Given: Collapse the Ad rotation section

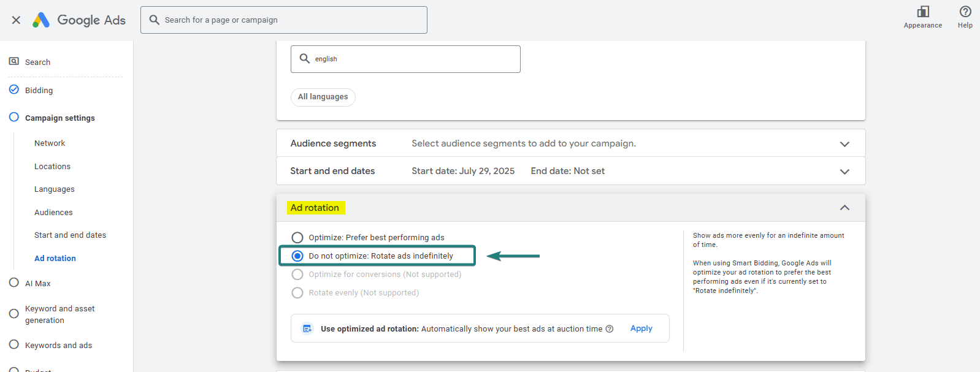Looking at the screenshot, I should 844,208.
